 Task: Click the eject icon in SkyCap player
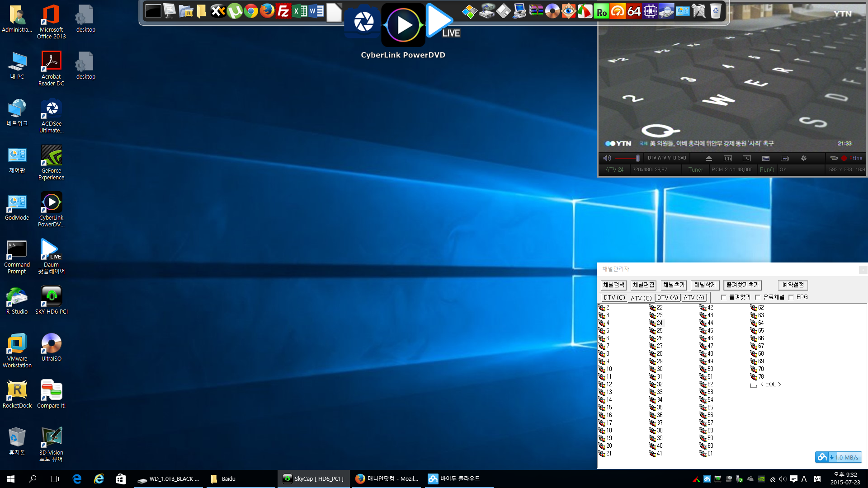click(x=709, y=158)
